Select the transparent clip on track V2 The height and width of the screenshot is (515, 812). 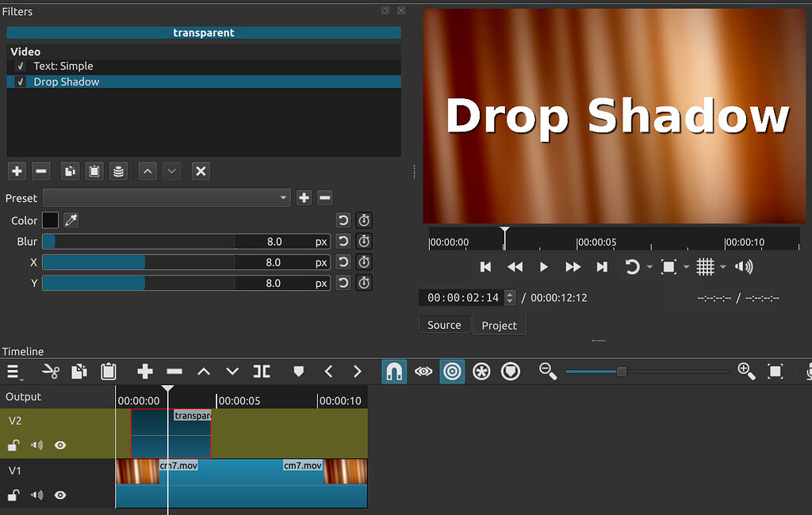coord(170,433)
